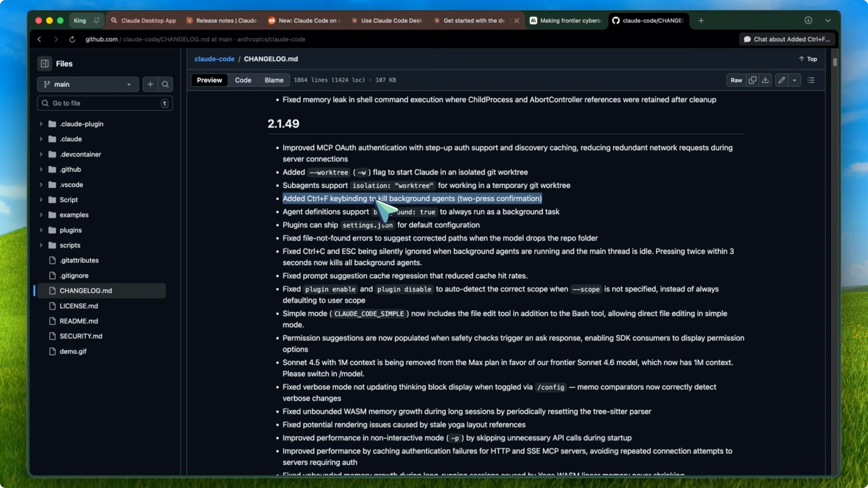
Task: Switch to the Code tab
Action: click(243, 80)
